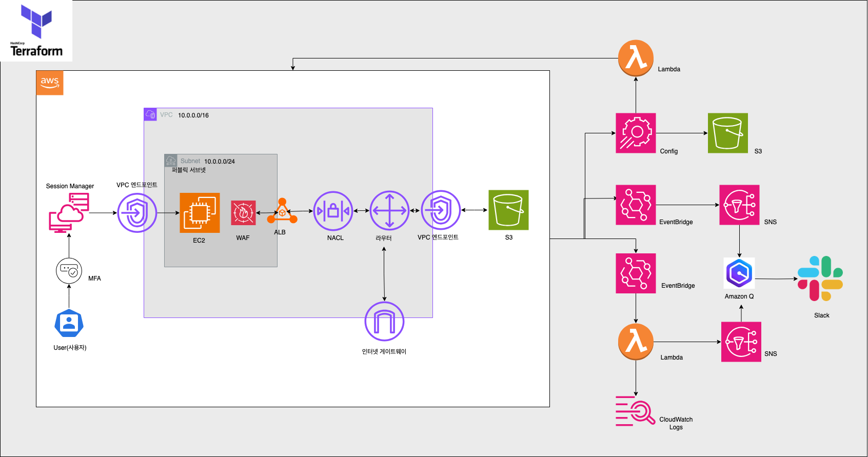
Task: Click the gray 'VPC' group title
Action: (x=166, y=115)
